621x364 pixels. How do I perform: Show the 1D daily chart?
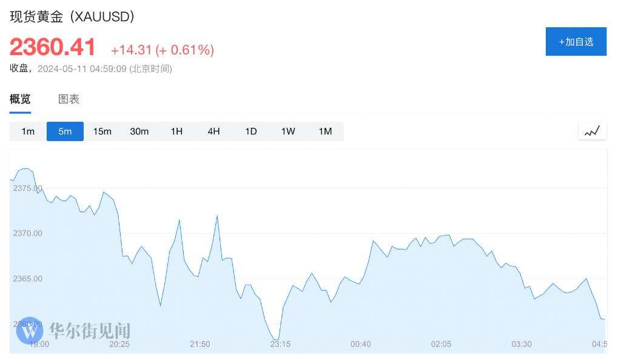(250, 131)
